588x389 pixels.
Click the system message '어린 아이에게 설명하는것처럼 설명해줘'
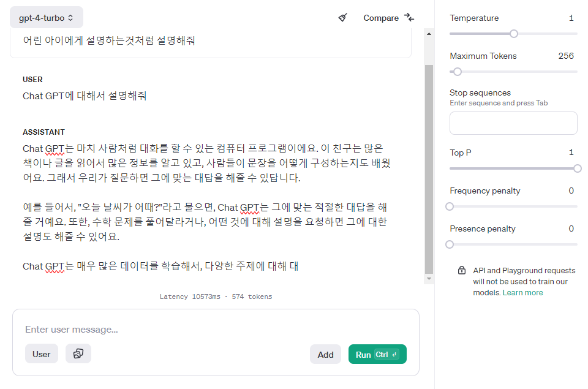tap(109, 40)
